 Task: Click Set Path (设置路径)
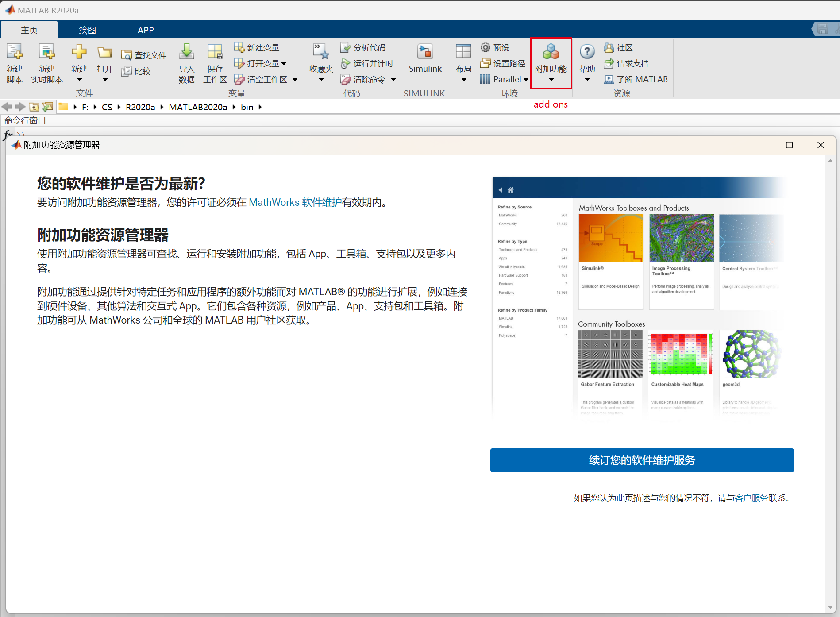(x=503, y=63)
